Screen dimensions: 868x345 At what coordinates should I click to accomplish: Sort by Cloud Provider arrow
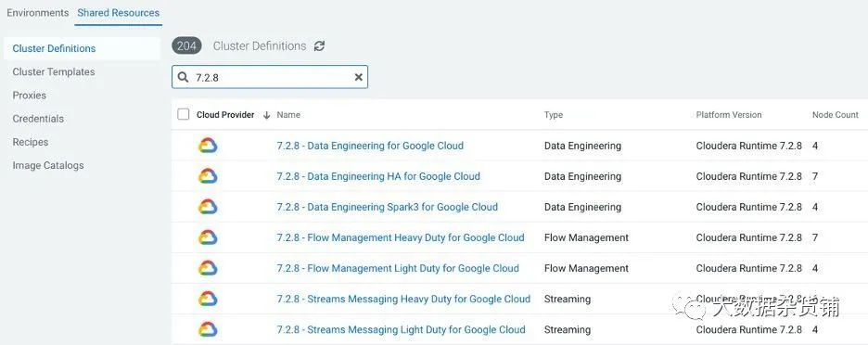point(266,115)
